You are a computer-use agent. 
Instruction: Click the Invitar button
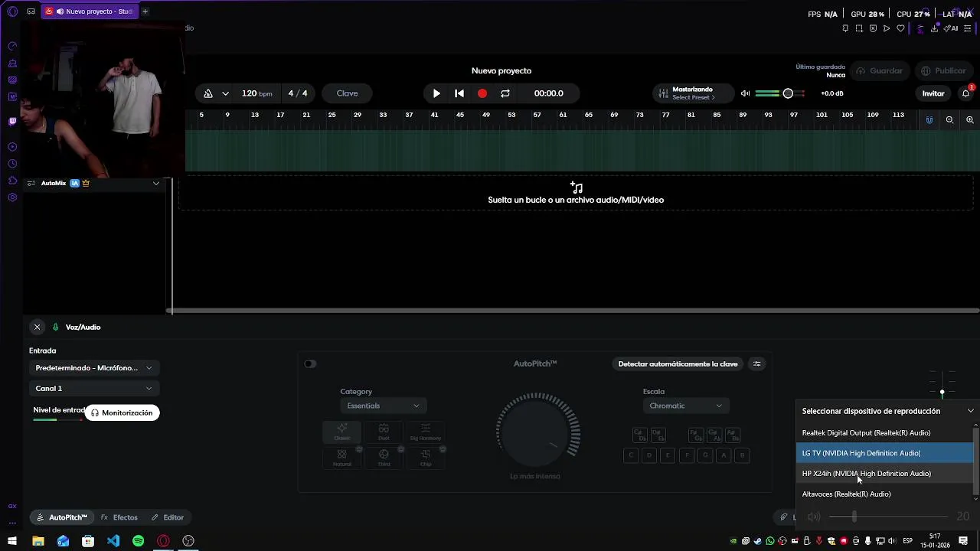click(933, 93)
